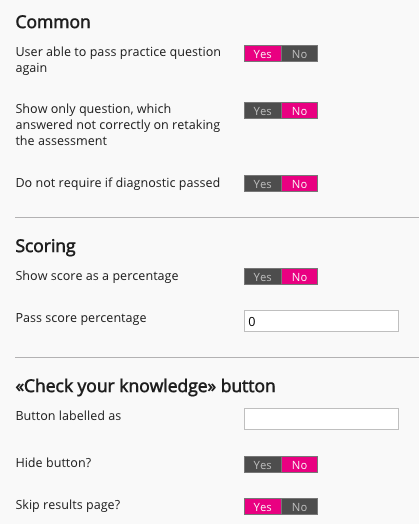
Task: Select No for Hide button option
Action: point(300,465)
